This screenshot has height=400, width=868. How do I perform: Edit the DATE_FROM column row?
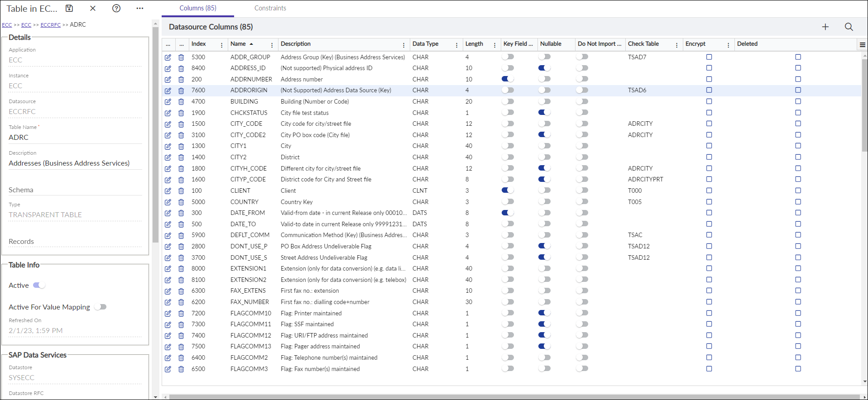(168, 213)
